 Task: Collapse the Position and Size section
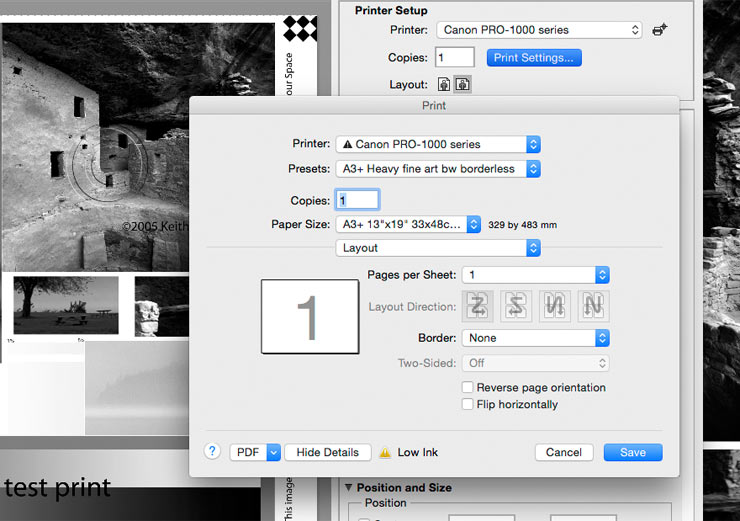pyautogui.click(x=348, y=487)
